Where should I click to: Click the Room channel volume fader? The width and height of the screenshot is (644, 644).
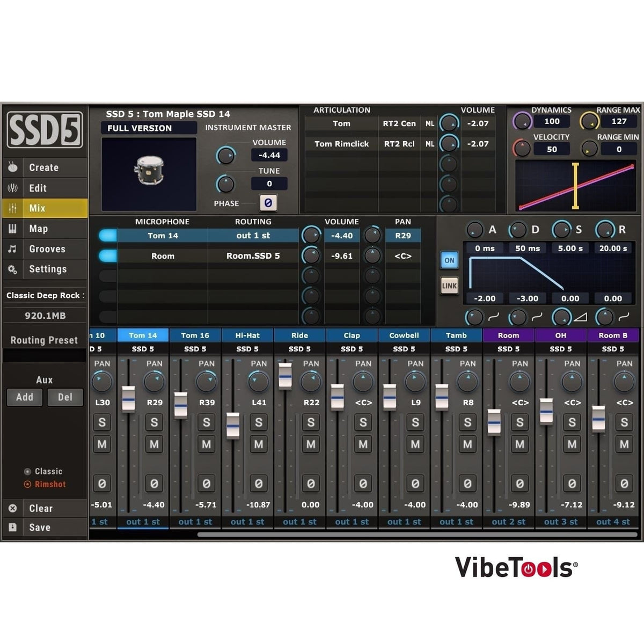pyautogui.click(x=494, y=422)
